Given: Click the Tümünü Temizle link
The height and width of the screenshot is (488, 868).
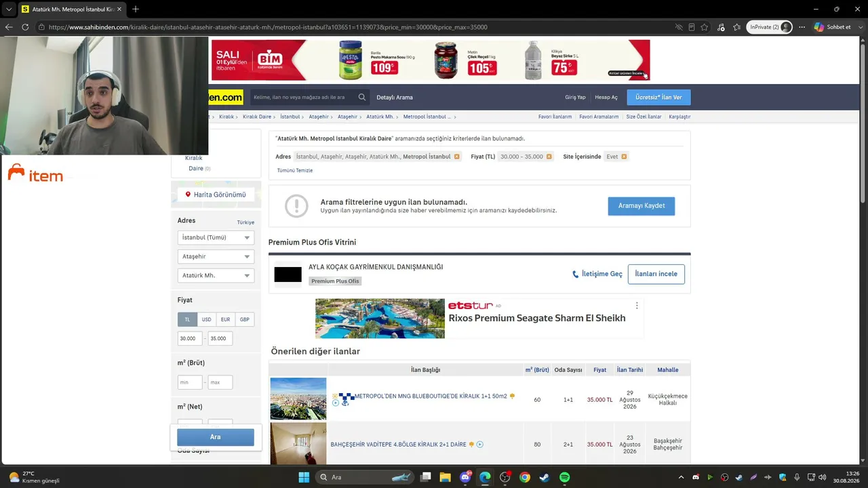Looking at the screenshot, I should coord(295,171).
